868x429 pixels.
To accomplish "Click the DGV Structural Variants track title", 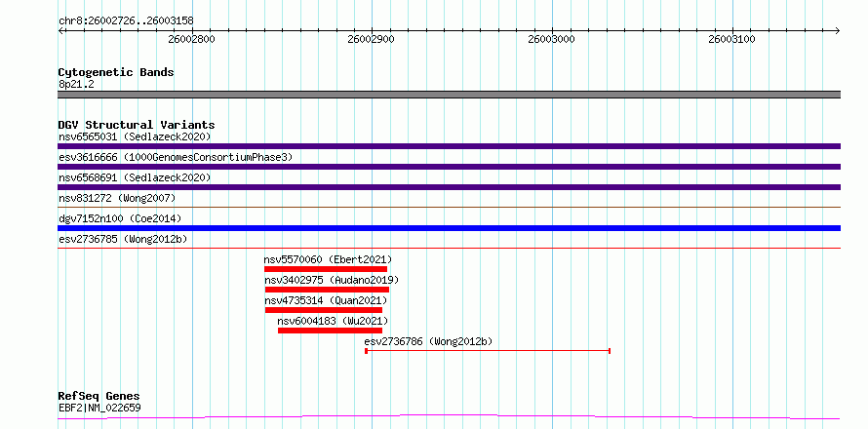I will coord(137,125).
